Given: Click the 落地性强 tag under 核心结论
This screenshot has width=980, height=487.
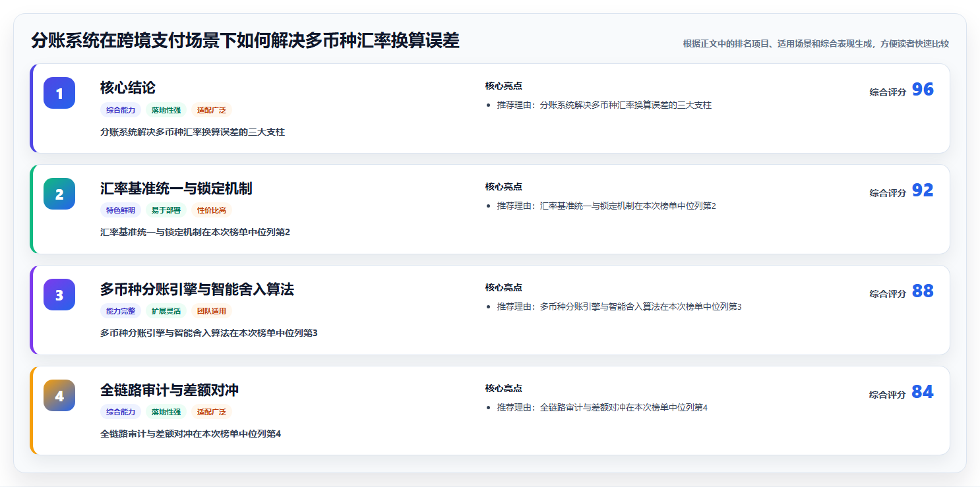Looking at the screenshot, I should click(x=166, y=110).
